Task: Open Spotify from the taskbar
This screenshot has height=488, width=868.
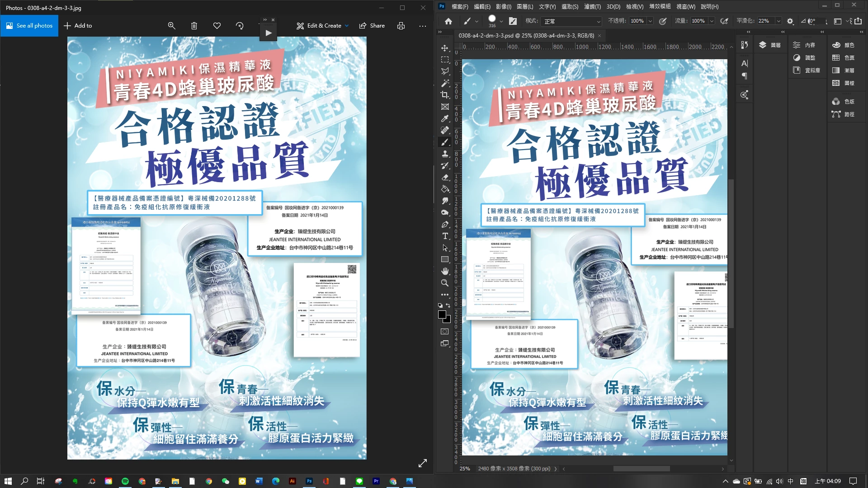Action: pos(125,481)
